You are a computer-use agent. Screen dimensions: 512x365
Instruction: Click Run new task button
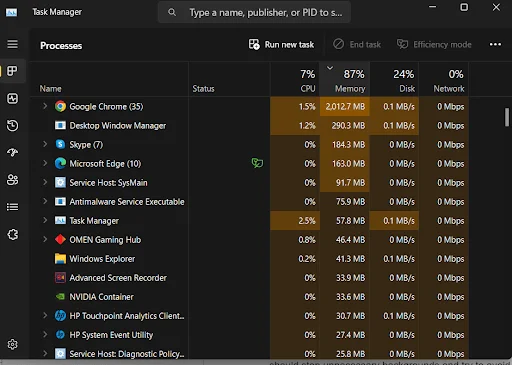point(281,44)
